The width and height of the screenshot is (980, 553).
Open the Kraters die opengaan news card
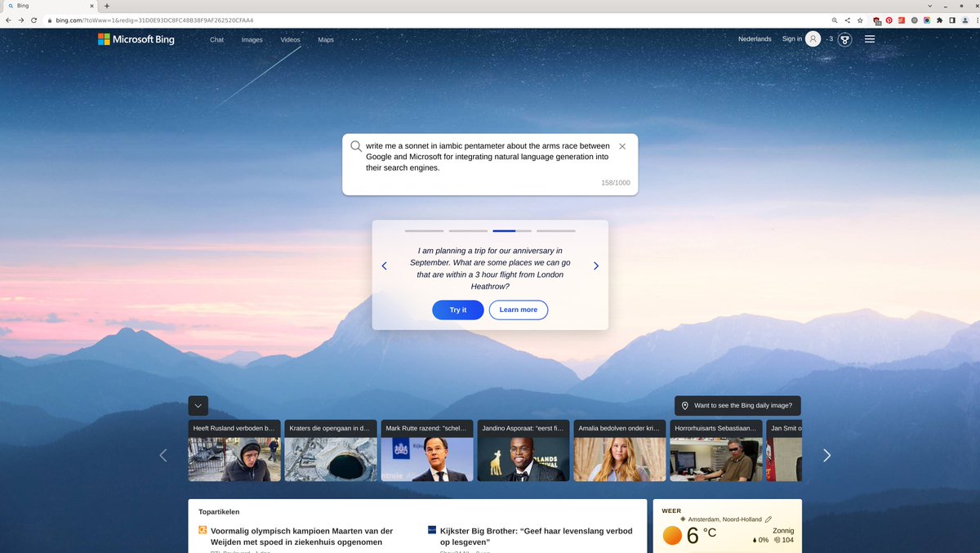pos(331,451)
